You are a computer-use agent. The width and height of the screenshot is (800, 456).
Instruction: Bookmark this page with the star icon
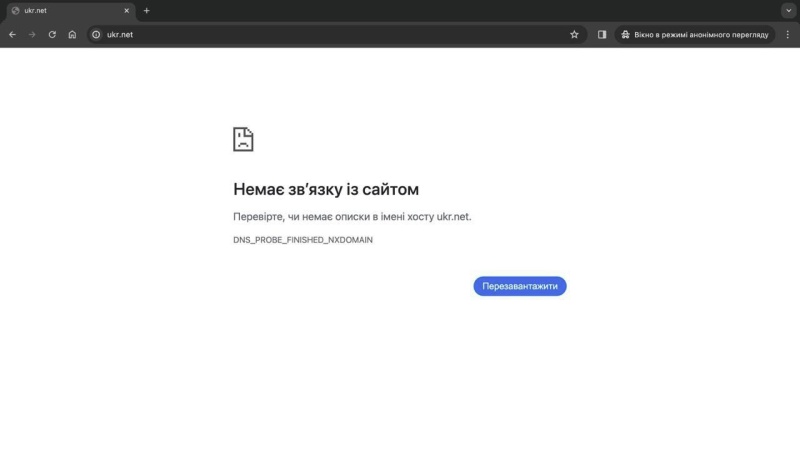tap(574, 34)
